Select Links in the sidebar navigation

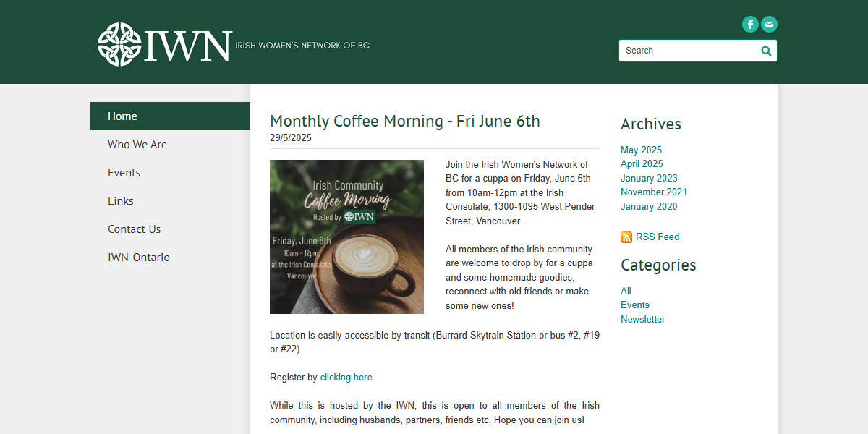point(120,200)
